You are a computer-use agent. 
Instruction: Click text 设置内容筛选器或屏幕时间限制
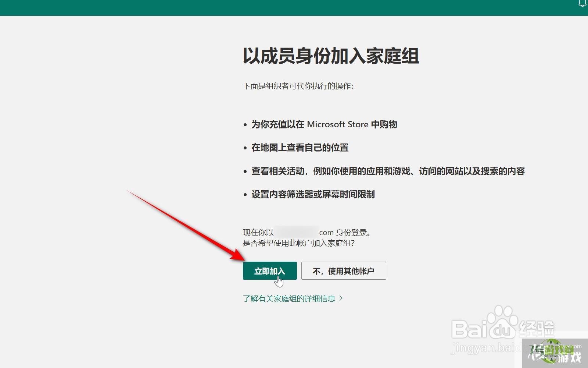pos(313,194)
